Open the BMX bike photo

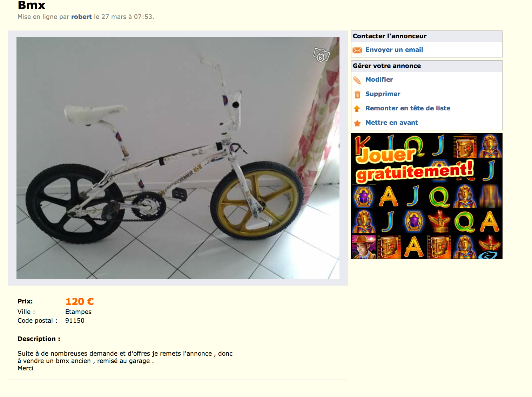pos(178,158)
